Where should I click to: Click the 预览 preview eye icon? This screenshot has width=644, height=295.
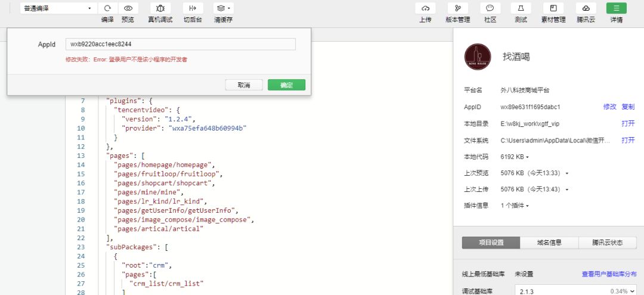coord(128,8)
